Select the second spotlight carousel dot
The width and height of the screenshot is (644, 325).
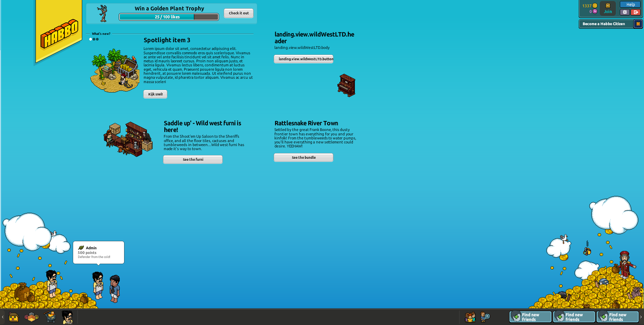tap(94, 39)
